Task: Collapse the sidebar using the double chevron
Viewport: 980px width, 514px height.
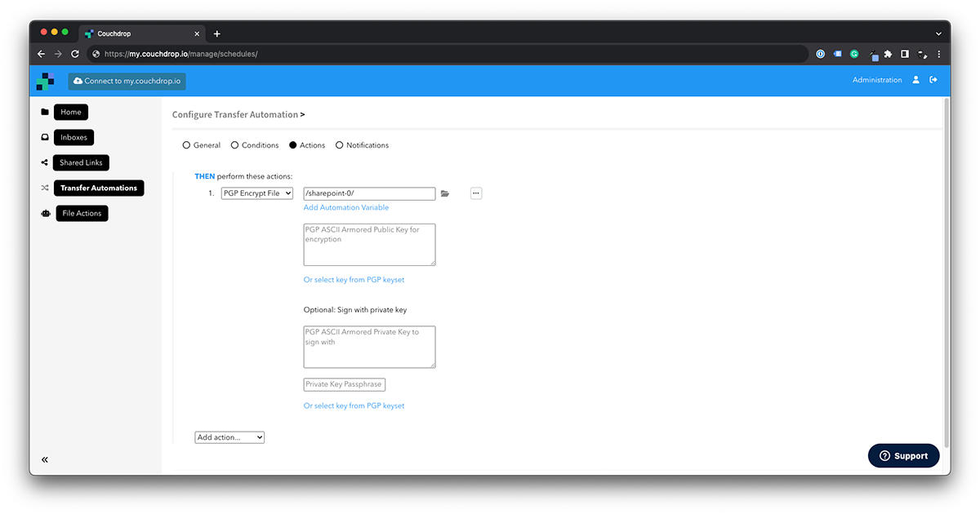Action: click(45, 459)
